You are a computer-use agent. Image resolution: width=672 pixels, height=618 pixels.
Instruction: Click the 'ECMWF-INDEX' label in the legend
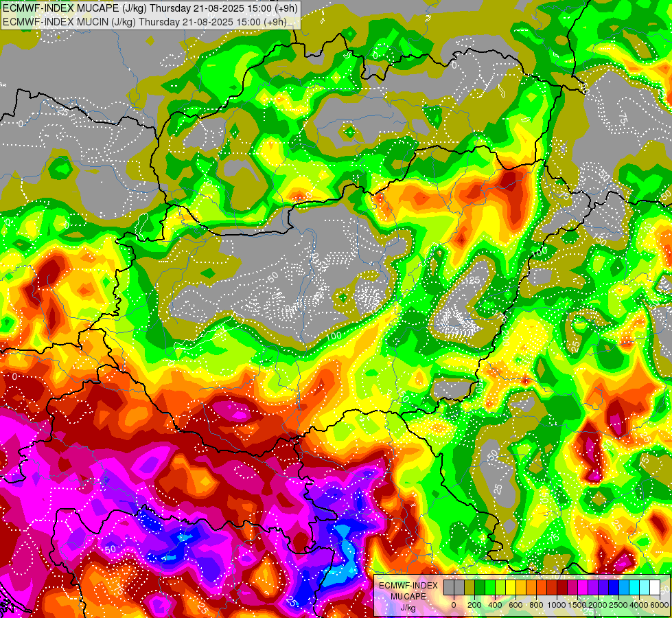pos(408,586)
